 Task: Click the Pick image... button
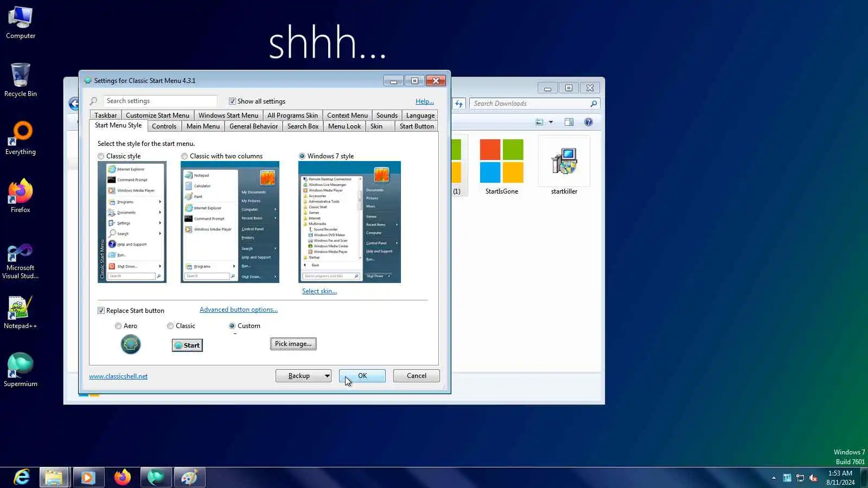[293, 344]
